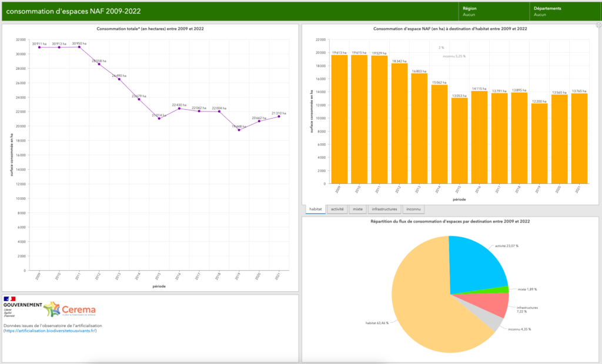Switch to the activité tab
The height and width of the screenshot is (364, 602).
coord(337,209)
